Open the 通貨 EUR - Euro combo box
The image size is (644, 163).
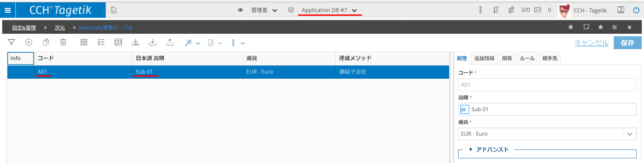pos(547,134)
